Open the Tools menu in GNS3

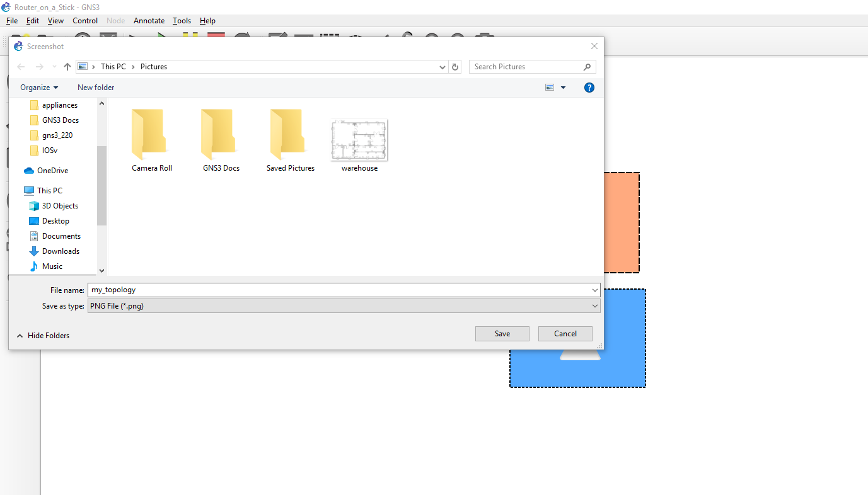(x=182, y=21)
